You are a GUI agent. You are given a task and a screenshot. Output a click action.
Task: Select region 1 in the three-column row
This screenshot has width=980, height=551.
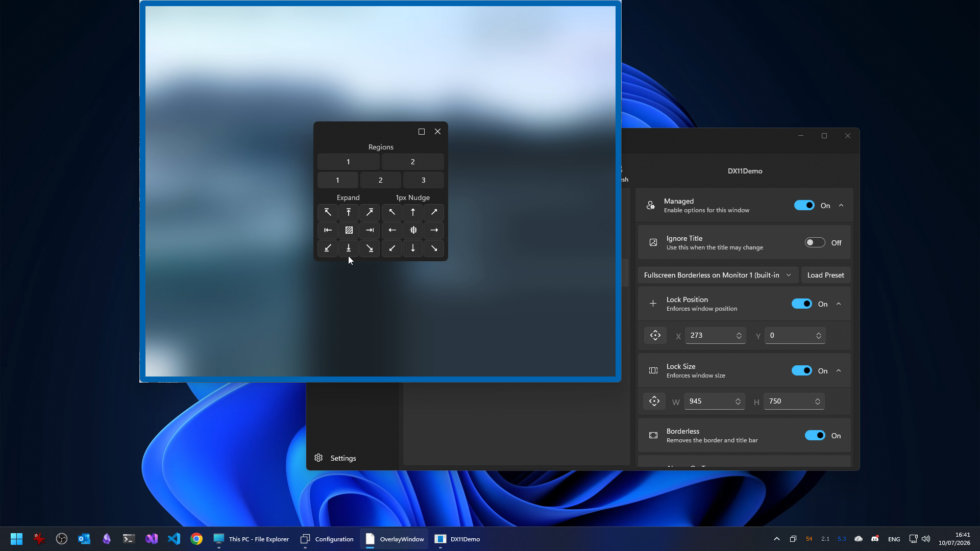tap(337, 180)
